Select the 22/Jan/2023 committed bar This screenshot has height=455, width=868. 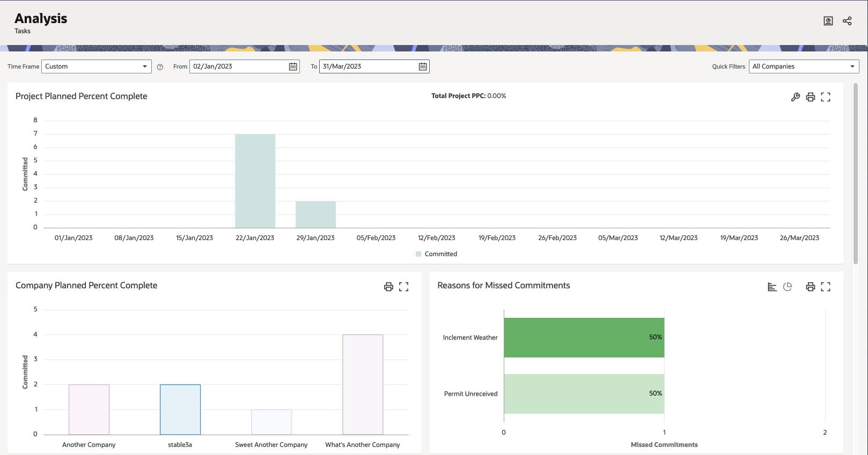click(x=255, y=181)
